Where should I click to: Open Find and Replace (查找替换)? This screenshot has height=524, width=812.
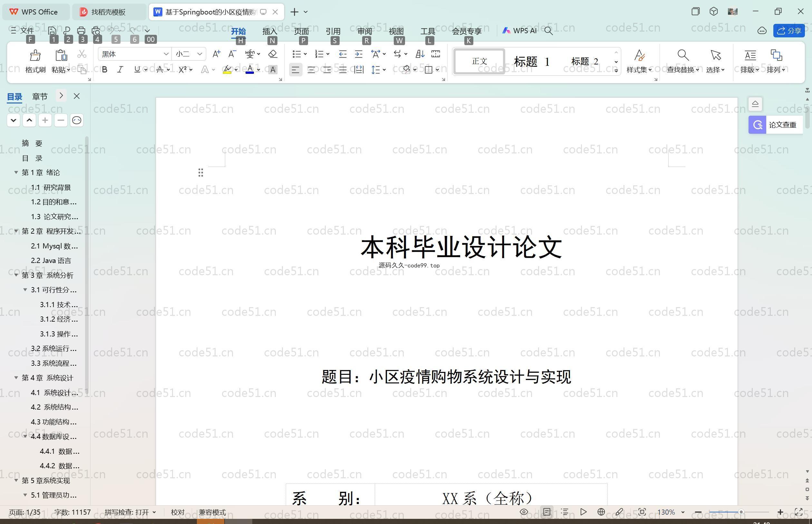pyautogui.click(x=683, y=61)
